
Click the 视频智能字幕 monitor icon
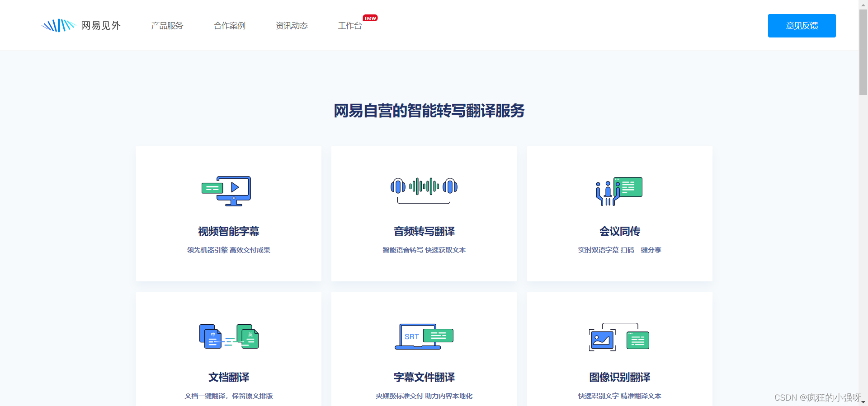(x=226, y=191)
